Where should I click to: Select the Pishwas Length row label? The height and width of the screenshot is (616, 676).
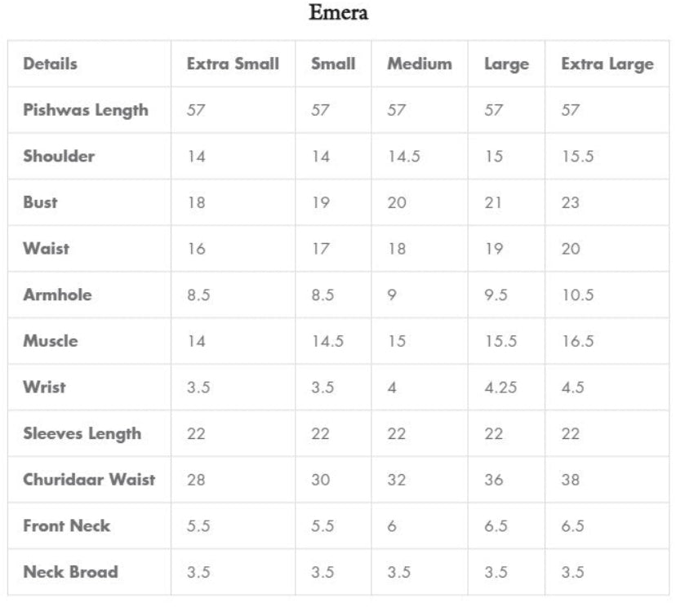86,110
